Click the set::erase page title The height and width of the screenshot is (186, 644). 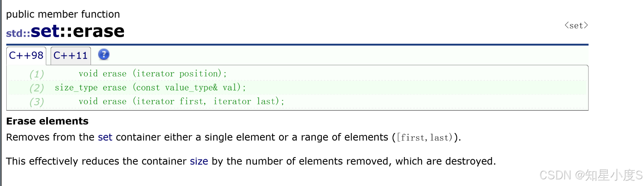click(x=78, y=31)
